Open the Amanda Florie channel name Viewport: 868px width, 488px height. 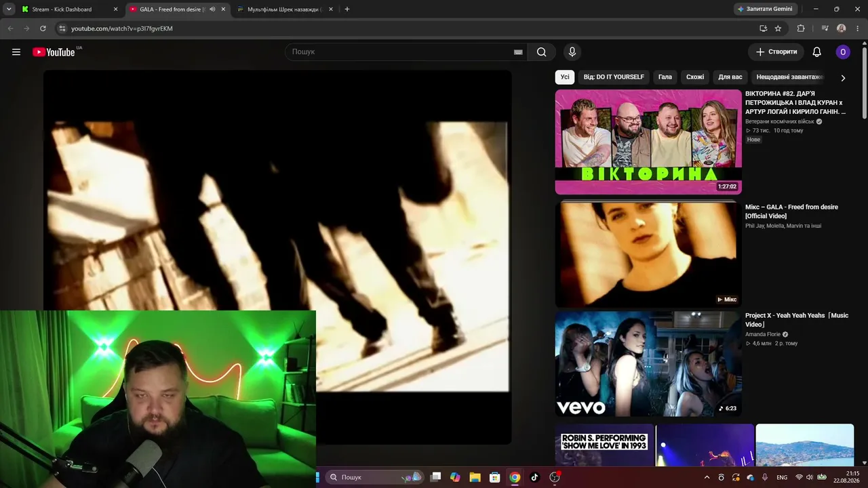tap(763, 335)
